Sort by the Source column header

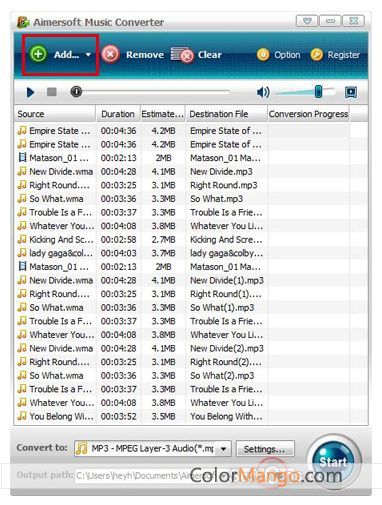pyautogui.click(x=55, y=114)
